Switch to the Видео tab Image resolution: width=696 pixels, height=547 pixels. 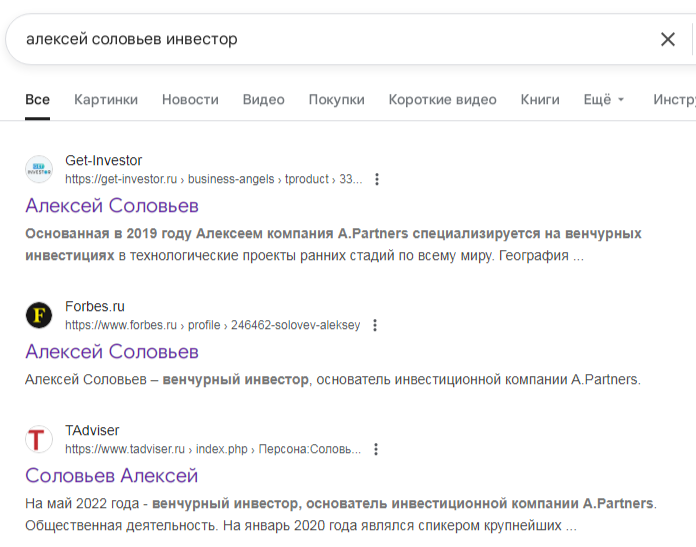263,99
